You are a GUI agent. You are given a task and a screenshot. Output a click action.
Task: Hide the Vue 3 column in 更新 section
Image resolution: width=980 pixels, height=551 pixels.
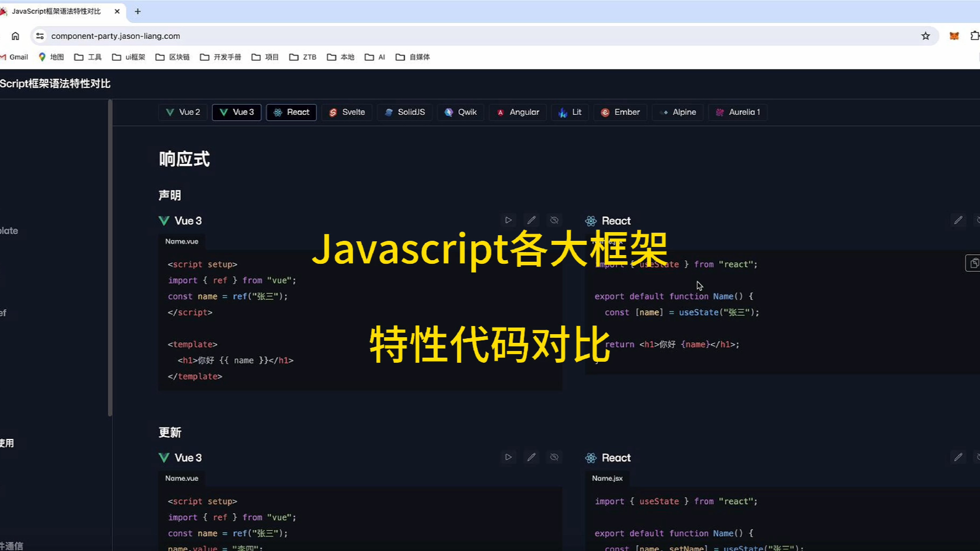click(x=554, y=457)
